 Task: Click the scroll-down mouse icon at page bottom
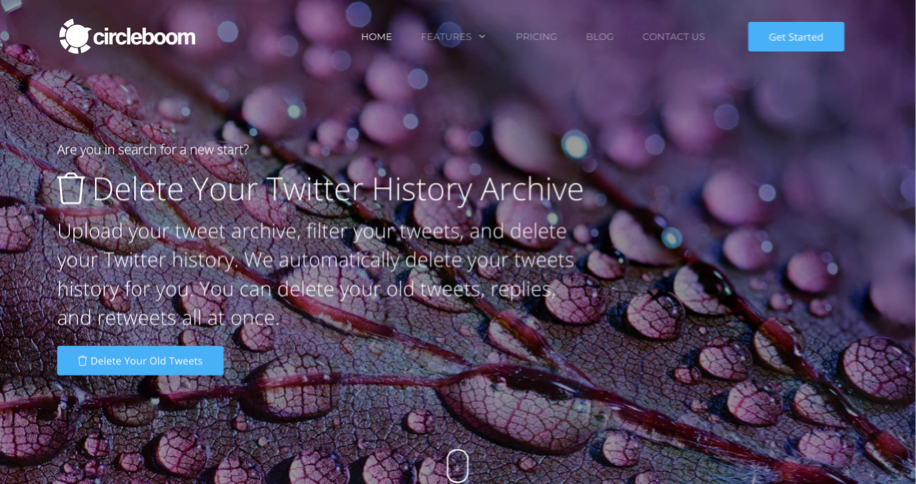(x=457, y=466)
